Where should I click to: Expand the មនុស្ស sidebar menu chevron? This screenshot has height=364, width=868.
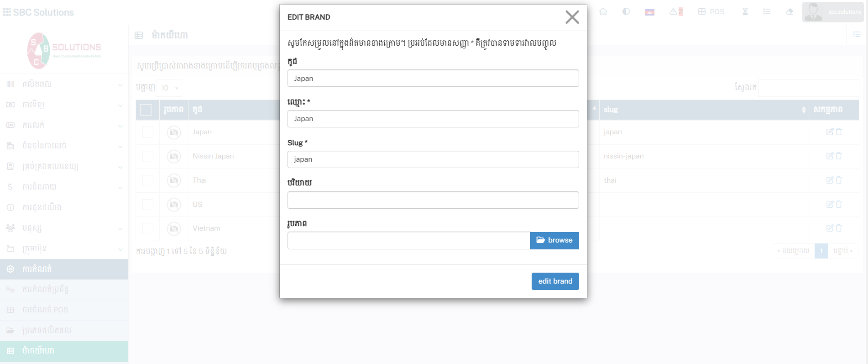(120, 228)
